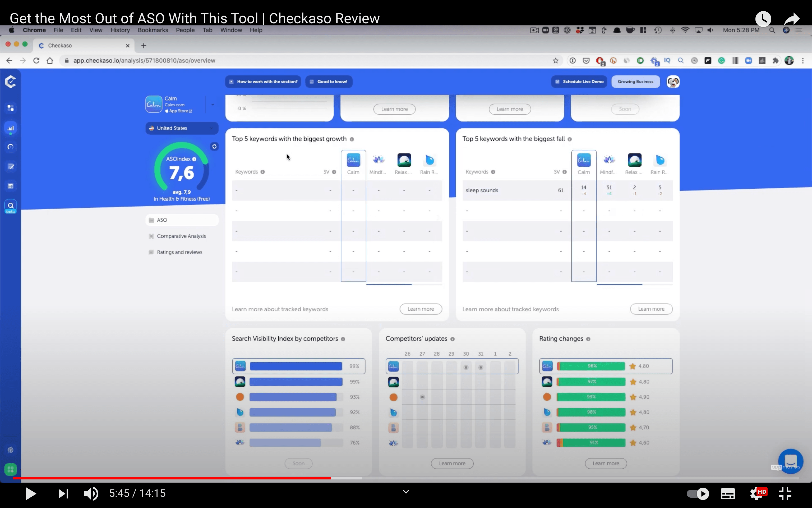Open new browser tab with plus button
This screenshot has width=812, height=508.
pyautogui.click(x=144, y=46)
